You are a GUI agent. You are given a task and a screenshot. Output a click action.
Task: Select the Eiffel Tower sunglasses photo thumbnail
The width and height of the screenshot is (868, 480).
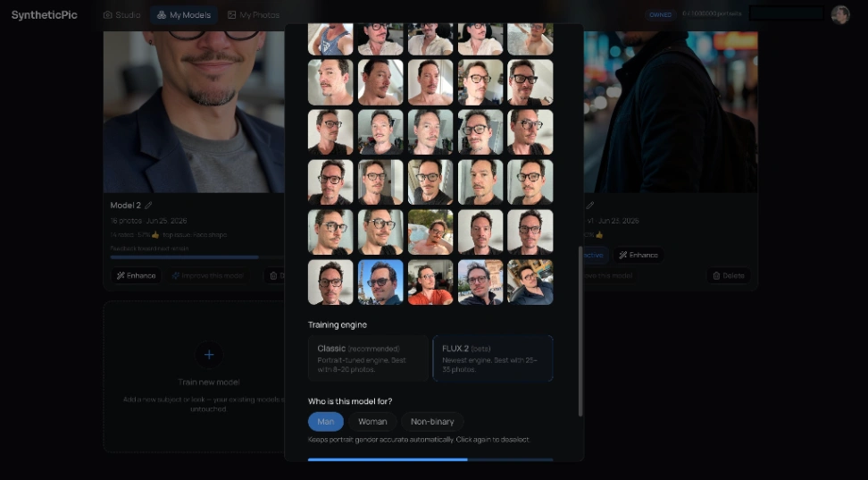(380, 282)
